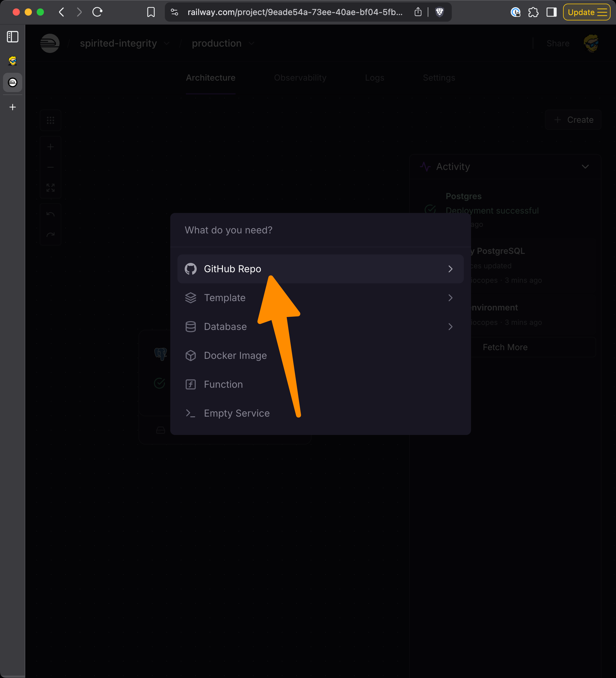Select the GitHub Repo option

(x=232, y=269)
